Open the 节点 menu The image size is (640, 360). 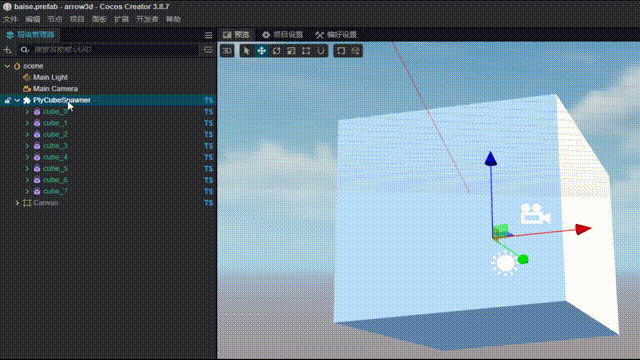tap(55, 19)
